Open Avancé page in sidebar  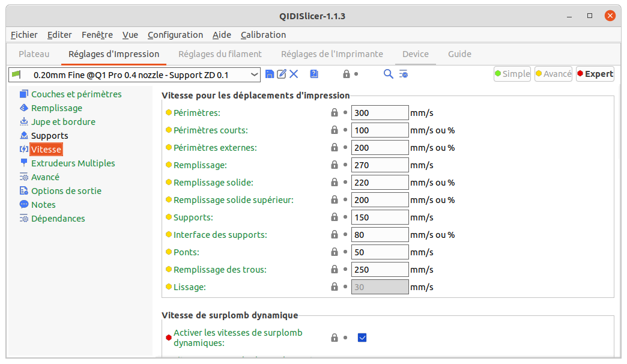click(x=45, y=177)
